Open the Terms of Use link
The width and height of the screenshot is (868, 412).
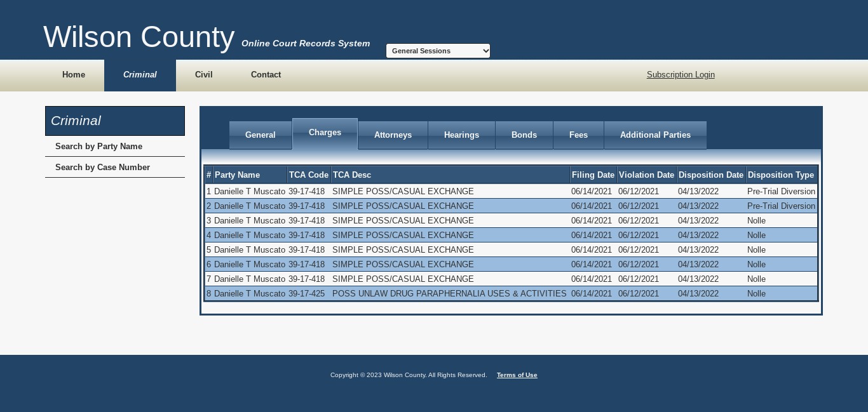(x=517, y=375)
